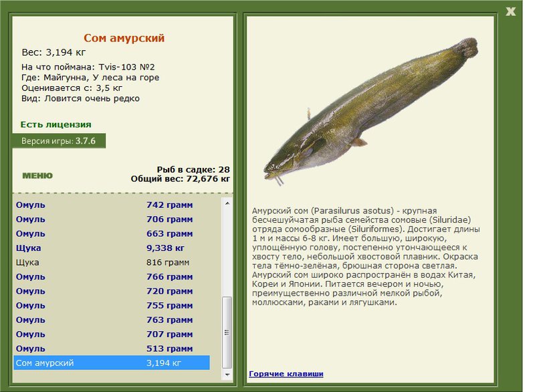This screenshot has width=535, height=392.
Task: Select the highlighted Сом амурский 3,194 кг row
Action: click(112, 363)
